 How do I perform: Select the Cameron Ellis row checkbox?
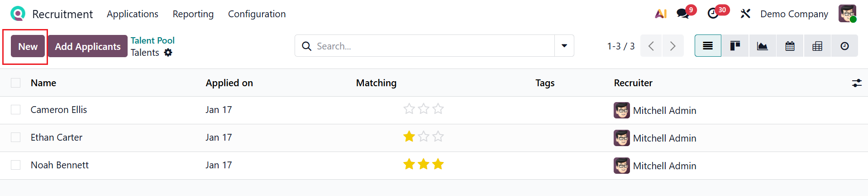pyautogui.click(x=16, y=110)
